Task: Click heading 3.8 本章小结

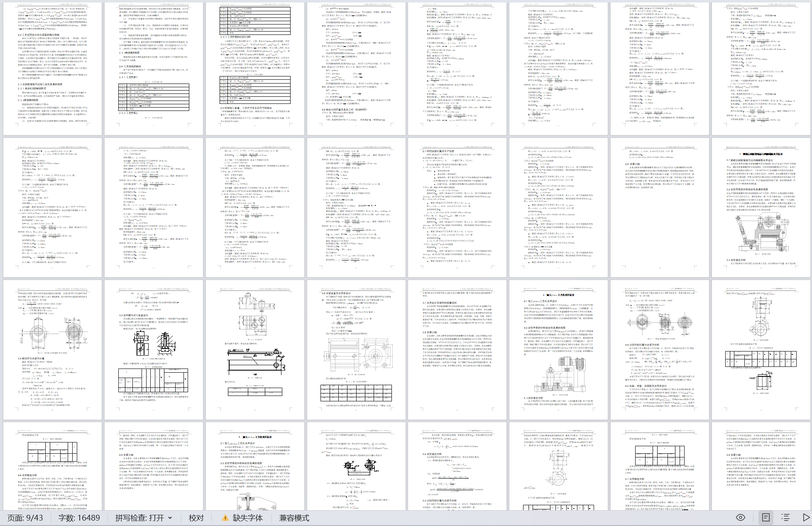Action: 430,332
